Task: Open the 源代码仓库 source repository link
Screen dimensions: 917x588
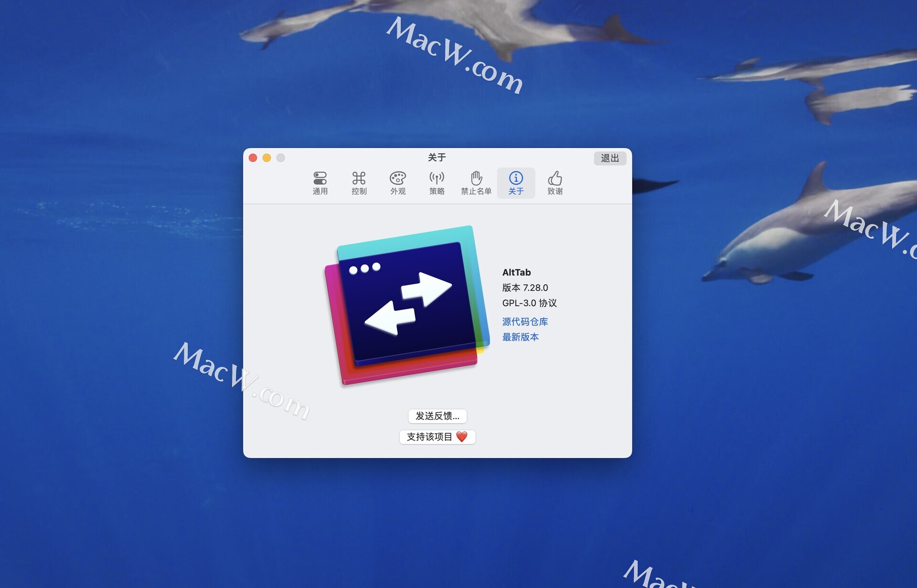Action: point(525,321)
